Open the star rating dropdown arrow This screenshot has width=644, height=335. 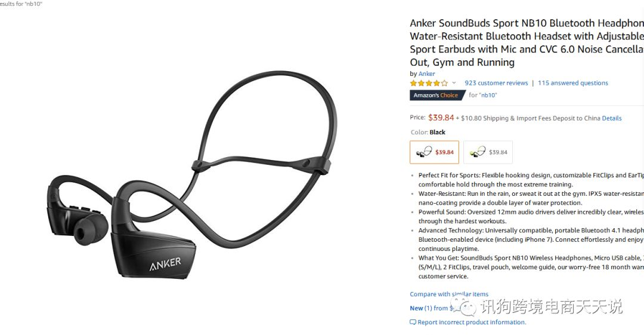click(x=454, y=83)
